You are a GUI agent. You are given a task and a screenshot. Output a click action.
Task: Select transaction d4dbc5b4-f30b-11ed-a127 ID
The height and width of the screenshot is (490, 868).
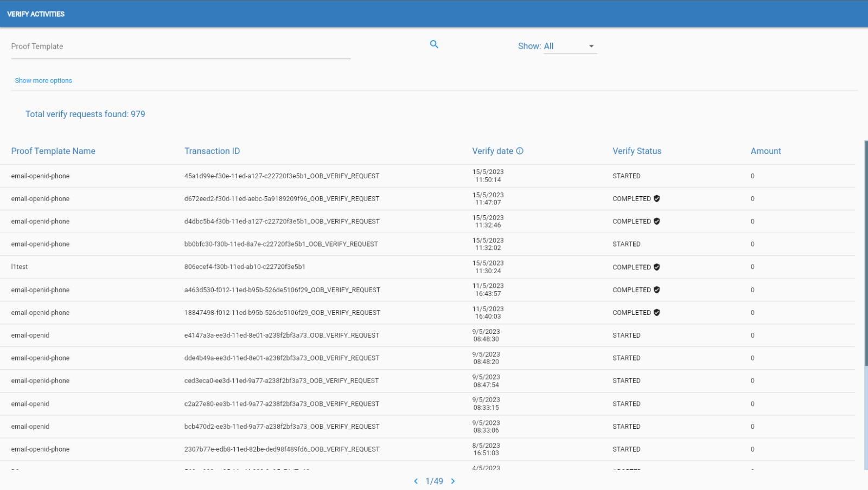point(282,222)
